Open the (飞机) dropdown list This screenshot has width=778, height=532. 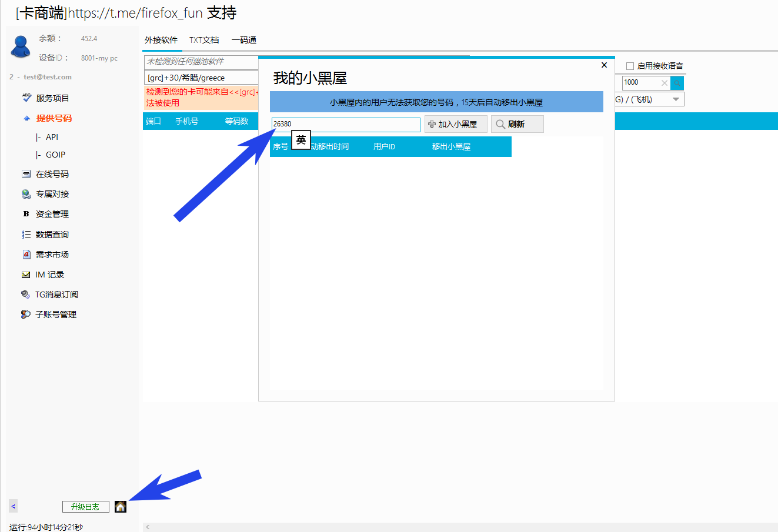676,99
